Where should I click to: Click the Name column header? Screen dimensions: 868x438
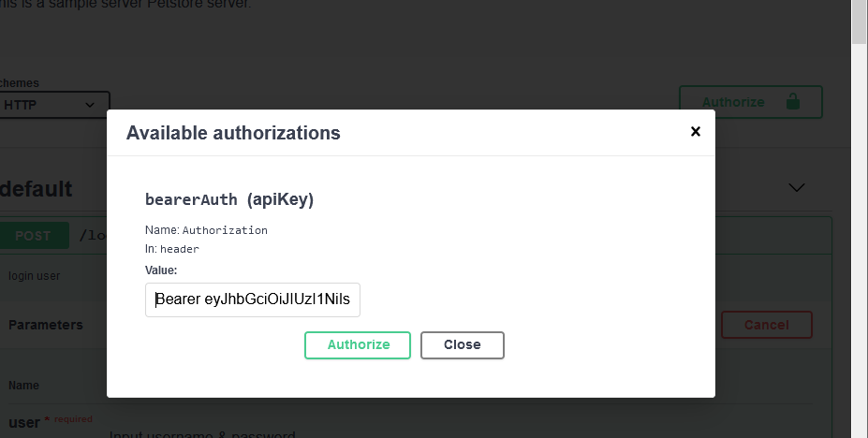click(24, 385)
